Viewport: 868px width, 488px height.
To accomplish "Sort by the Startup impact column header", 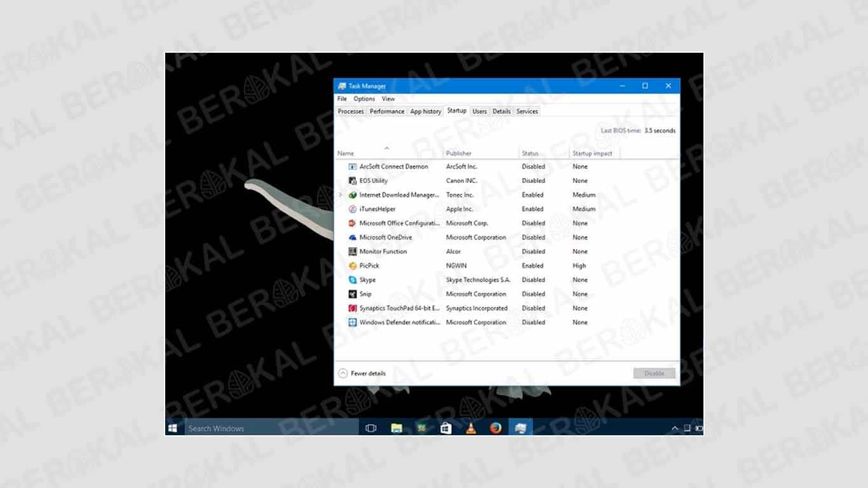I will tap(594, 152).
